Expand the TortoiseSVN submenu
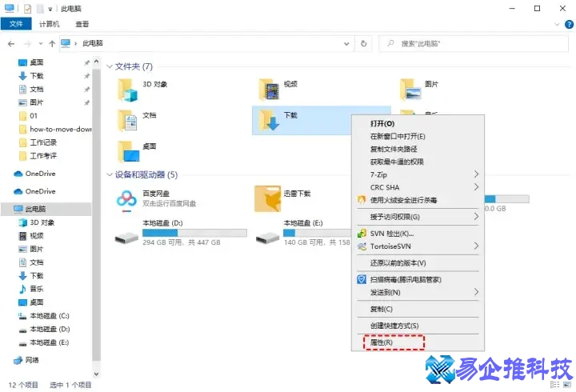The width and height of the screenshot is (576, 392). 476,246
